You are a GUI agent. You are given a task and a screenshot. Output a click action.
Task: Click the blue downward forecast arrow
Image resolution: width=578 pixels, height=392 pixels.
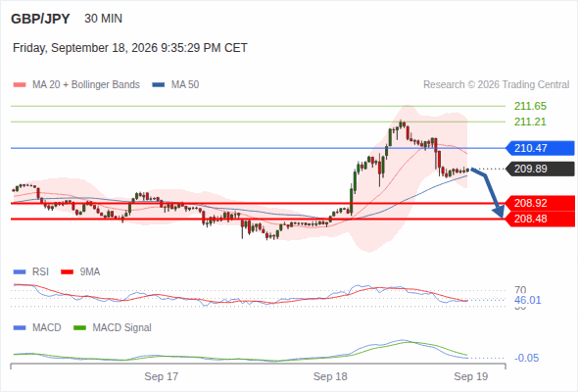pos(489,193)
